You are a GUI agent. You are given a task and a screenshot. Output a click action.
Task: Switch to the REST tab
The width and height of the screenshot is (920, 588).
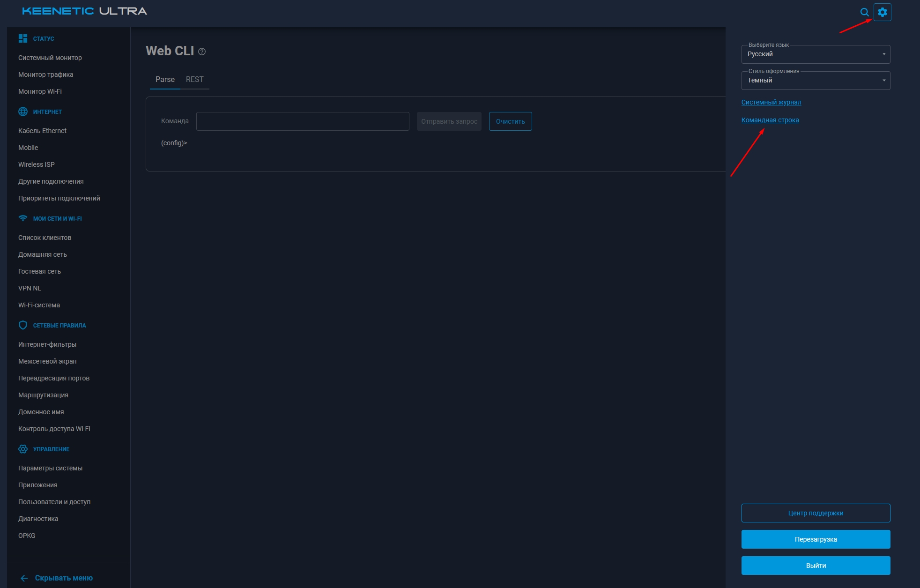point(194,80)
